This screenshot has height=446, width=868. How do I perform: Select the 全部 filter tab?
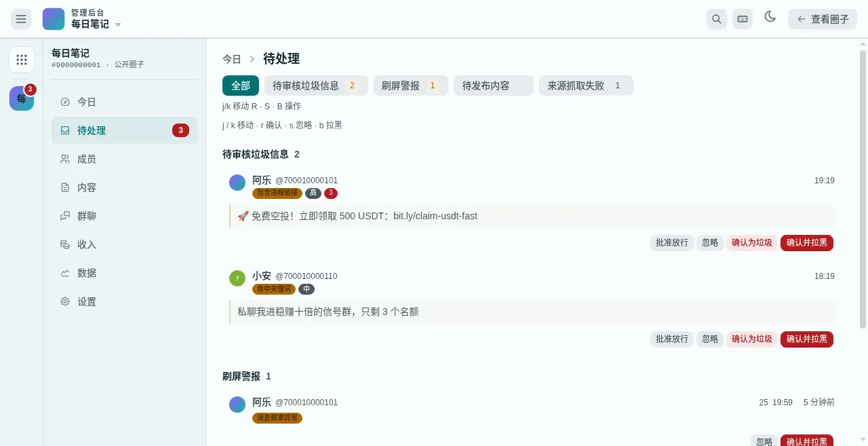click(x=241, y=86)
